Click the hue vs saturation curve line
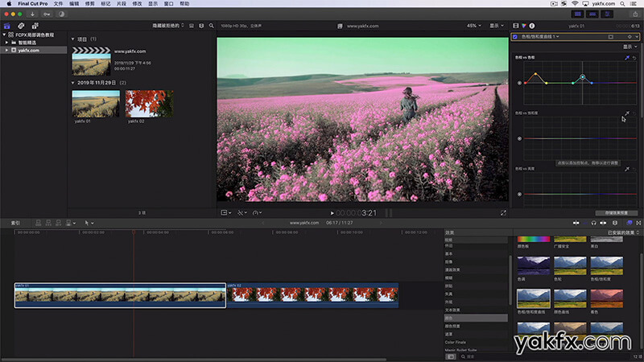 pyautogui.click(x=580, y=138)
